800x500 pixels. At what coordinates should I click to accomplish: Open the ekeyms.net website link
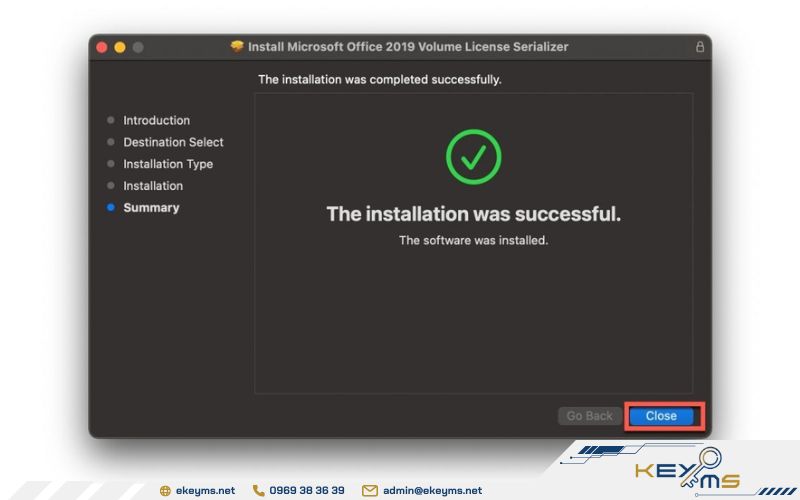tap(205, 491)
